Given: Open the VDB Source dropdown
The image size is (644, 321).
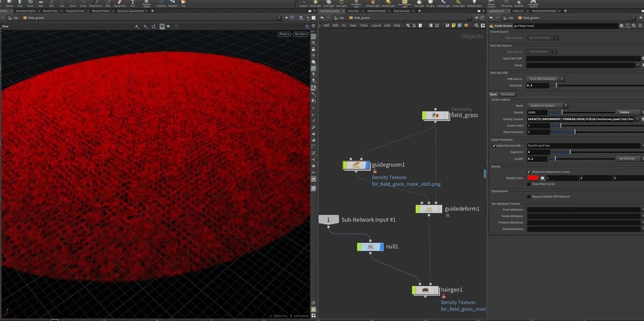Looking at the screenshot, I should (543, 78).
